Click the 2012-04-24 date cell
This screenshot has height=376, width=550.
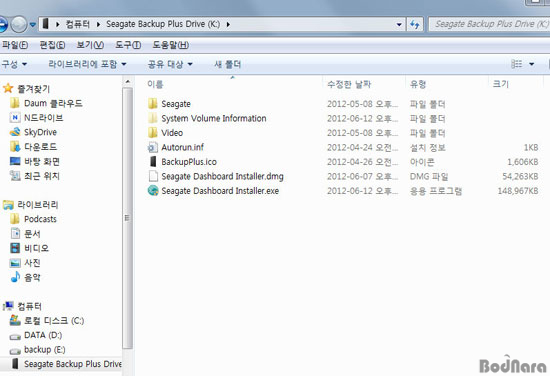pos(363,147)
